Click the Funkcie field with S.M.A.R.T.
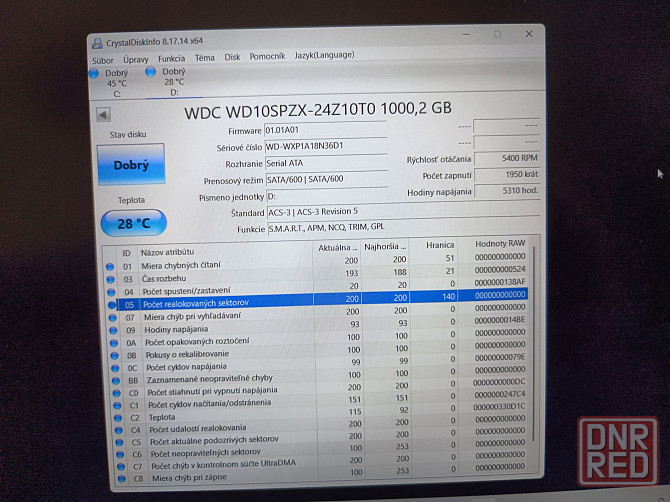This screenshot has height=502, width=670. click(x=403, y=226)
